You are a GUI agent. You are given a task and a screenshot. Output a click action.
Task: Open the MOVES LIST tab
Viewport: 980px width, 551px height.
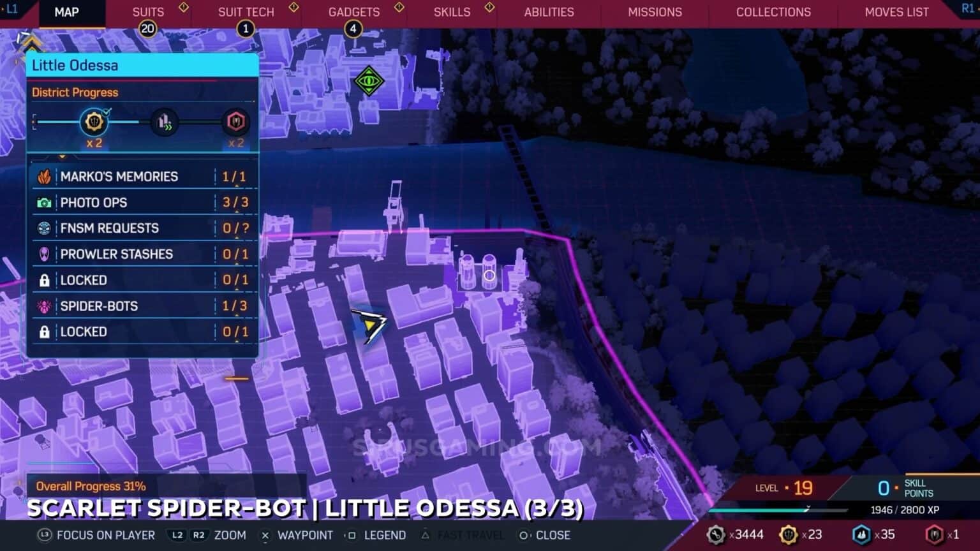(x=896, y=12)
